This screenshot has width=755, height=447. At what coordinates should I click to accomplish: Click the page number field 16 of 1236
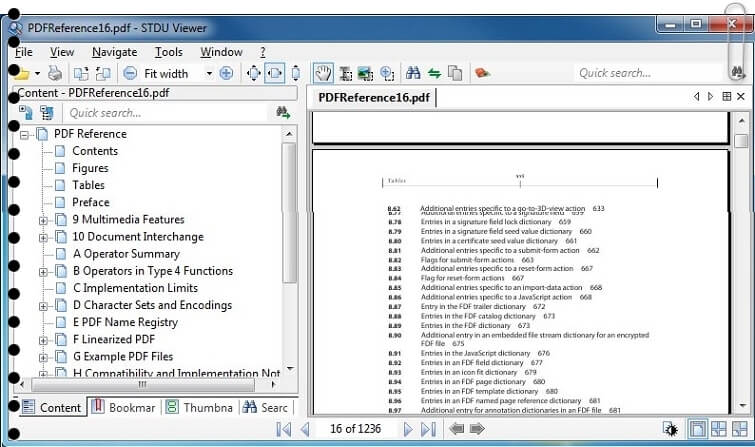click(x=355, y=429)
